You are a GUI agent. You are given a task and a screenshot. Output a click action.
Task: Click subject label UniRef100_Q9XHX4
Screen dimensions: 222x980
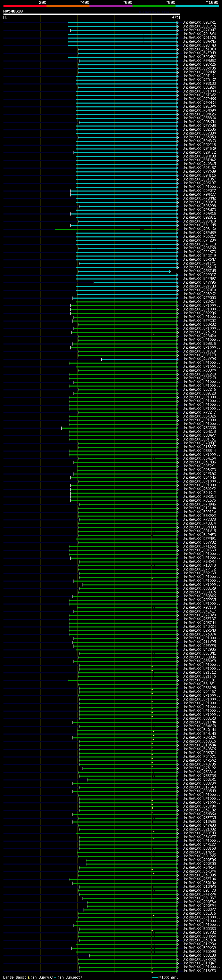(199, 103)
